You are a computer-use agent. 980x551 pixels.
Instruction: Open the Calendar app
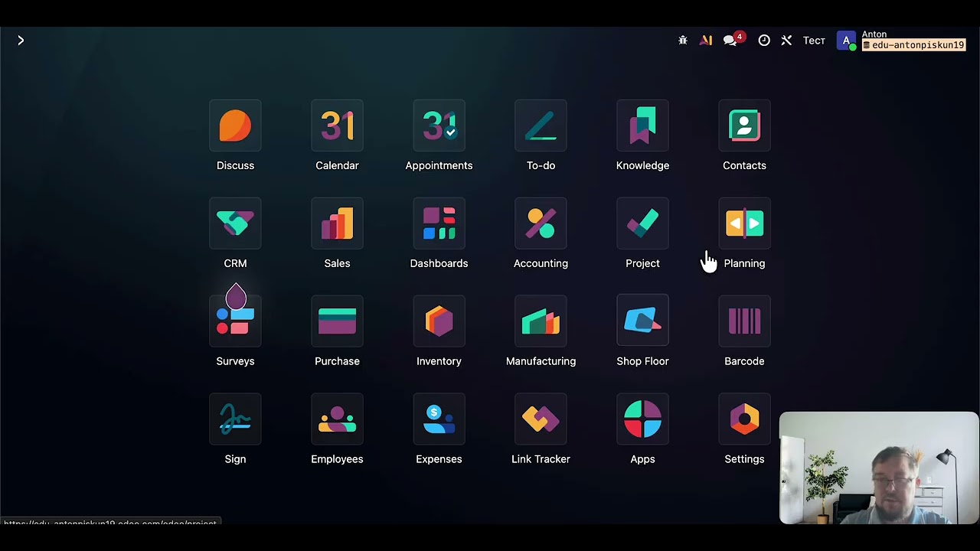point(337,126)
